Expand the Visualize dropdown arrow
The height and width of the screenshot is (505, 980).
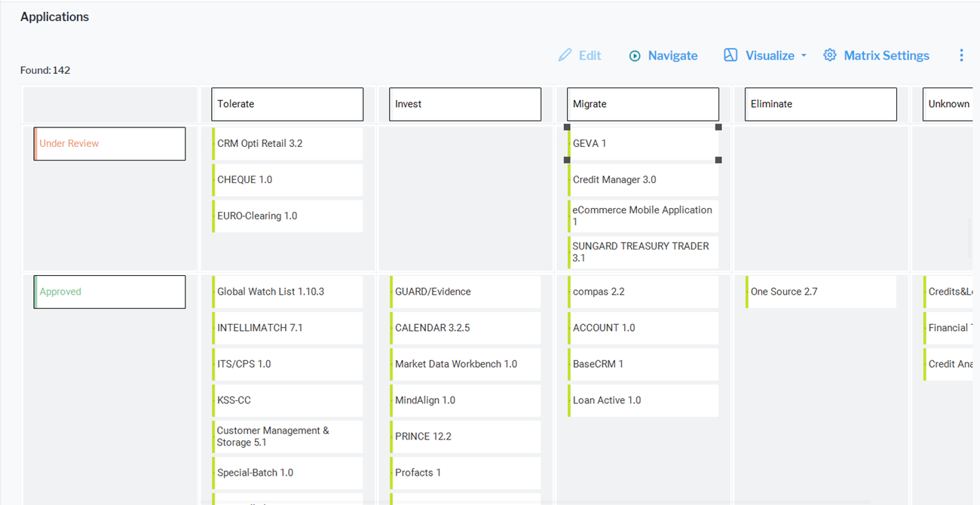click(x=804, y=56)
